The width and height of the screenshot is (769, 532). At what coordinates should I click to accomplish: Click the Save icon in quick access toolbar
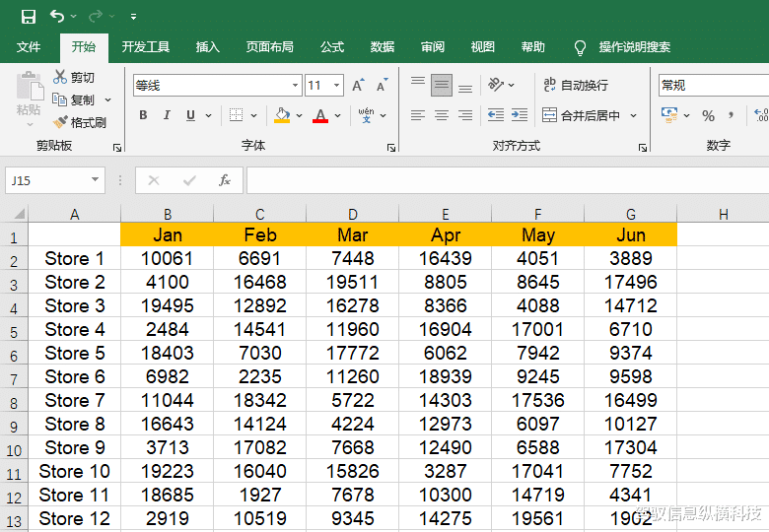[x=28, y=16]
